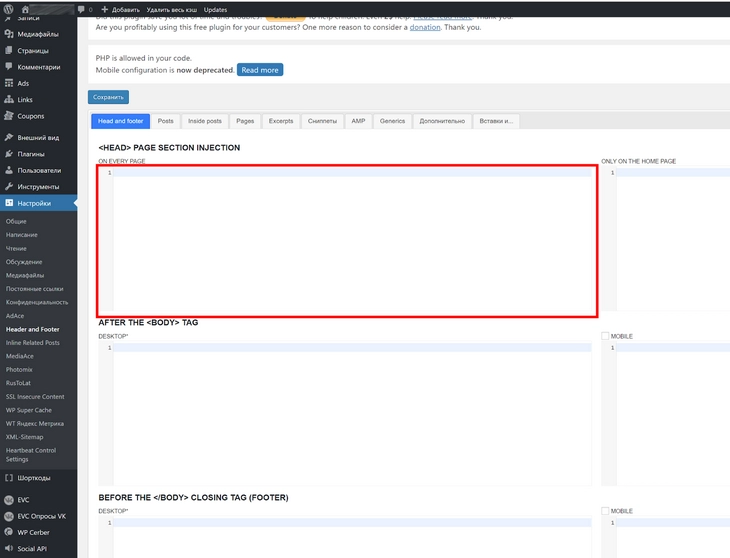The height and width of the screenshot is (558, 730).
Task: Open XML-Sitemap submenu item
Action: pyautogui.click(x=25, y=437)
